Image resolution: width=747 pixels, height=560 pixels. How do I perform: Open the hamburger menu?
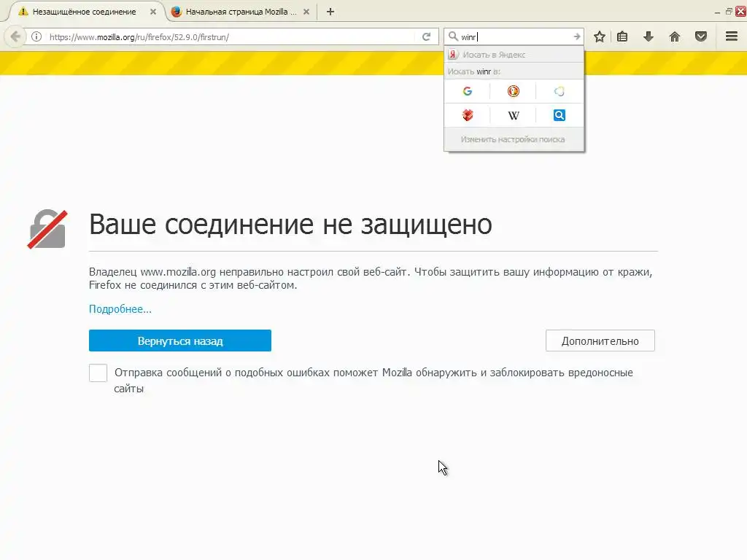coord(732,36)
